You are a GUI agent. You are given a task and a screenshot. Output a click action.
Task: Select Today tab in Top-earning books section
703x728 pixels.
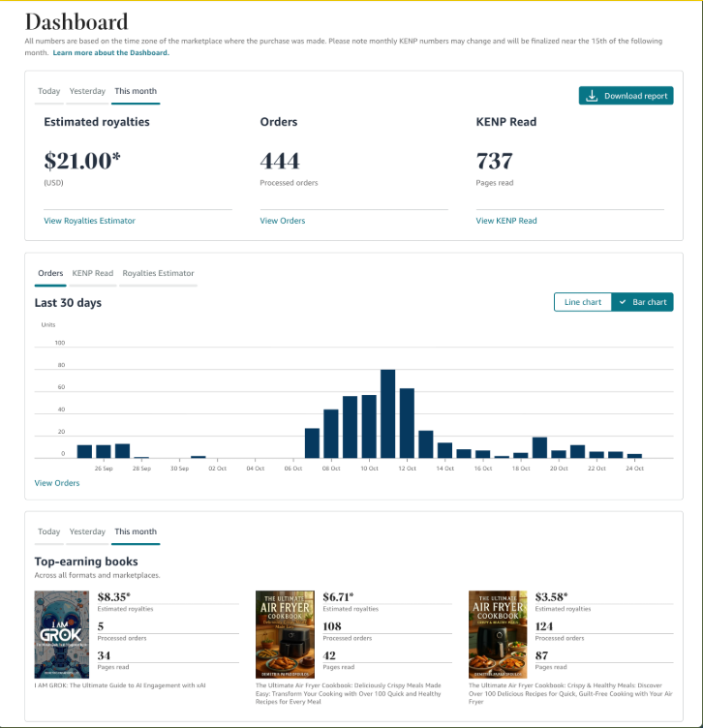pyautogui.click(x=48, y=531)
